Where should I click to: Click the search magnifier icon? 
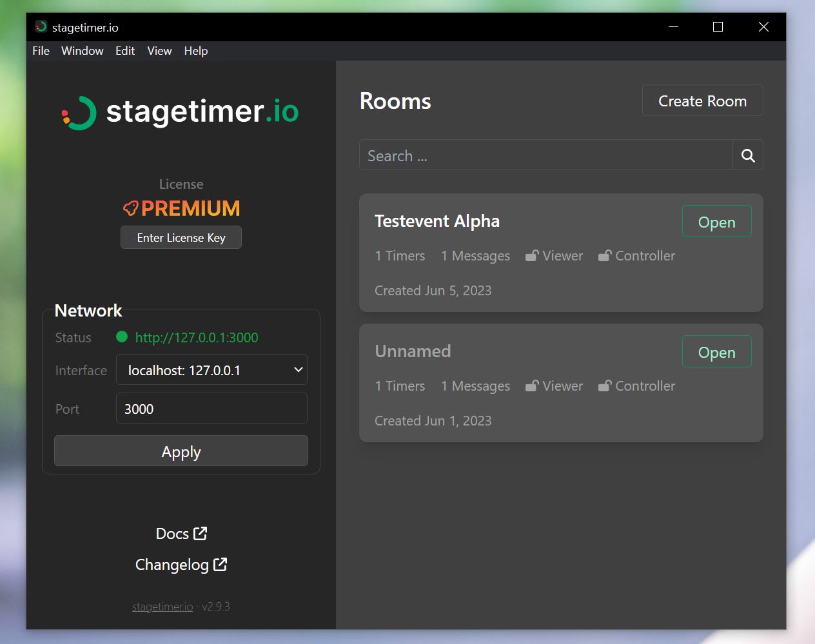(x=747, y=155)
